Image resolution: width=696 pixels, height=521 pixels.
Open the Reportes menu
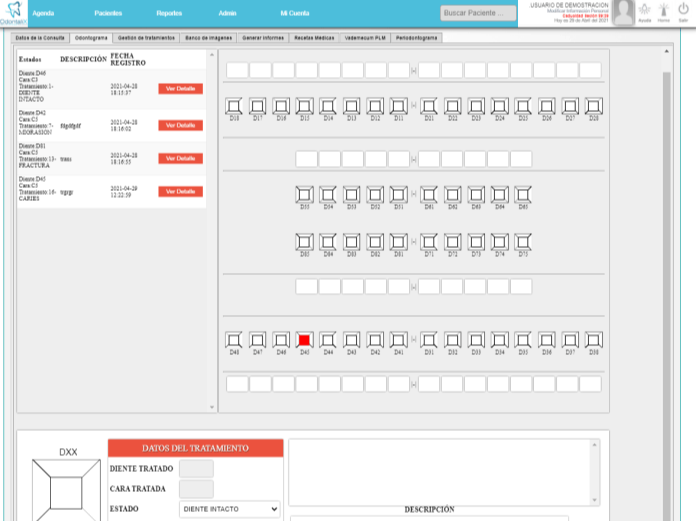click(169, 13)
